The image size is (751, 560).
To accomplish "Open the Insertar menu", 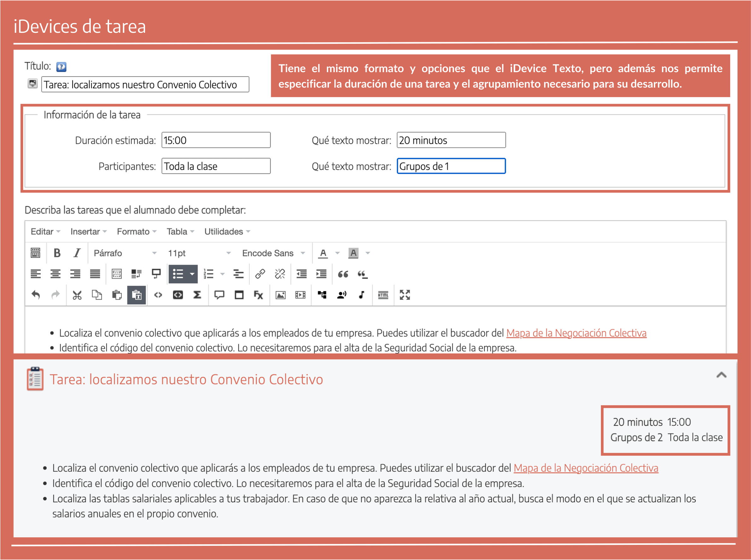I will coord(85,231).
